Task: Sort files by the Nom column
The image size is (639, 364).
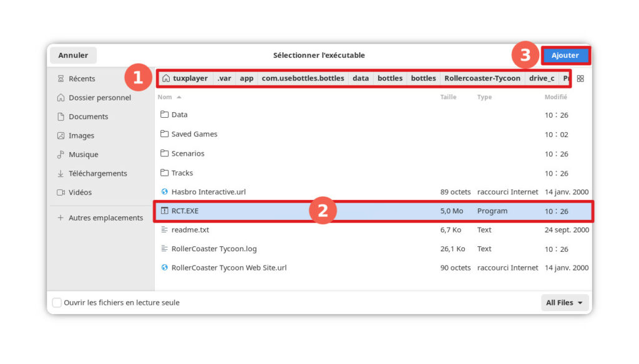Action: pos(165,97)
